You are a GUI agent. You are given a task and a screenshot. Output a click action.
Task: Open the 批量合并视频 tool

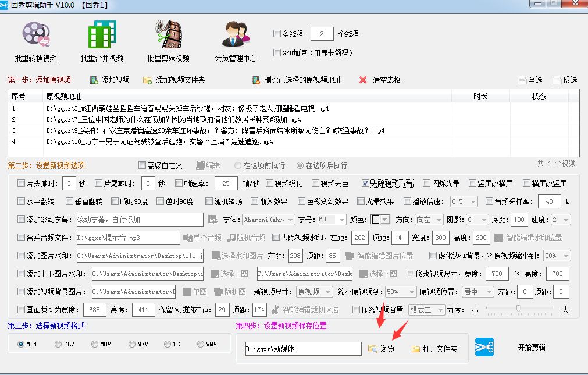click(x=101, y=41)
